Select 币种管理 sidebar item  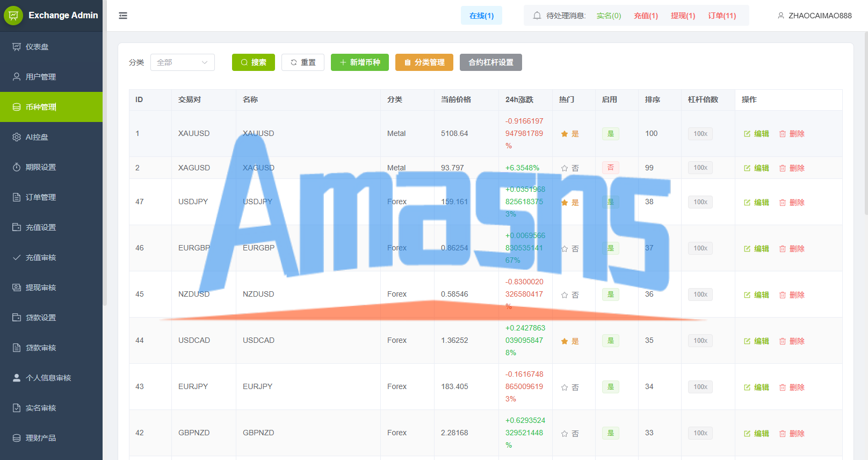tap(51, 107)
